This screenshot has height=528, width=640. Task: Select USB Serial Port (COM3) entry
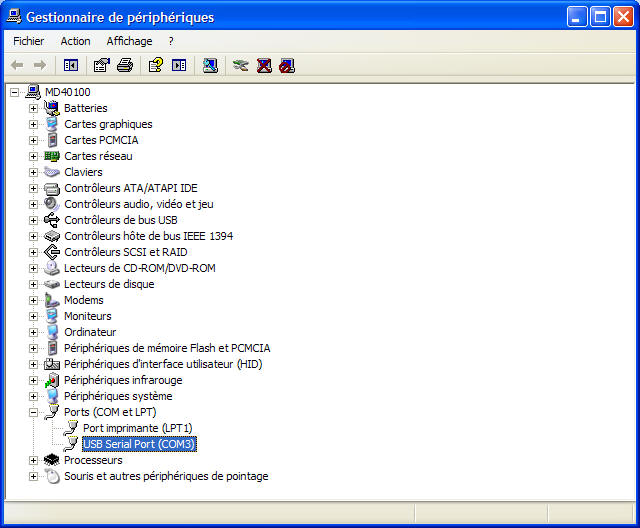(x=139, y=444)
